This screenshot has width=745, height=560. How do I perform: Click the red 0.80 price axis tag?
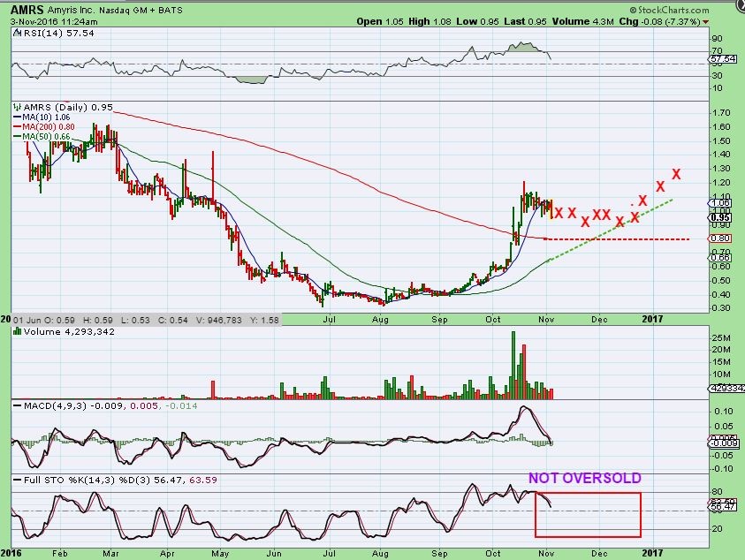click(718, 238)
